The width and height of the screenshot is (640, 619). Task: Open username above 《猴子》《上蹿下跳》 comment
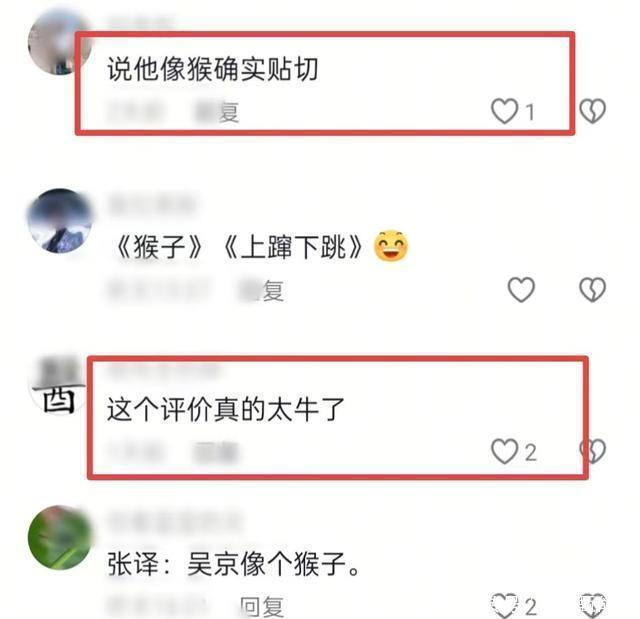coord(152,205)
